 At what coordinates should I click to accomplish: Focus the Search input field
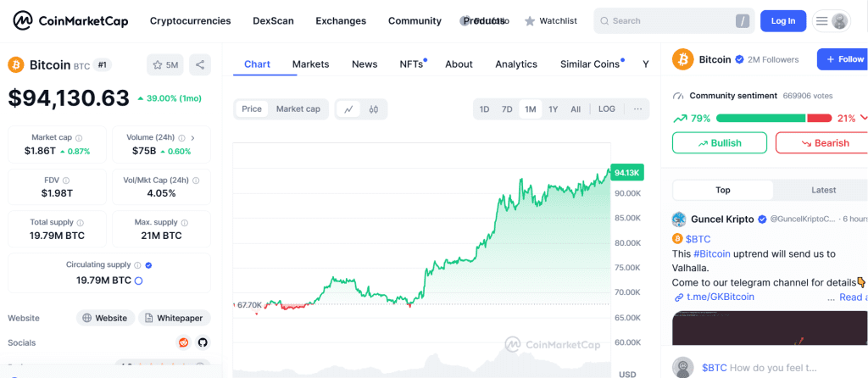(674, 21)
